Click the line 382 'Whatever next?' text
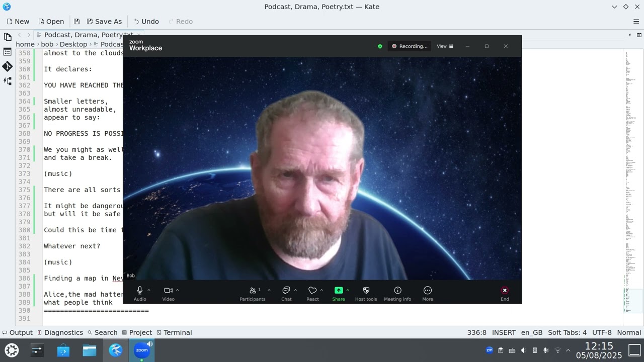 pyautogui.click(x=72, y=246)
